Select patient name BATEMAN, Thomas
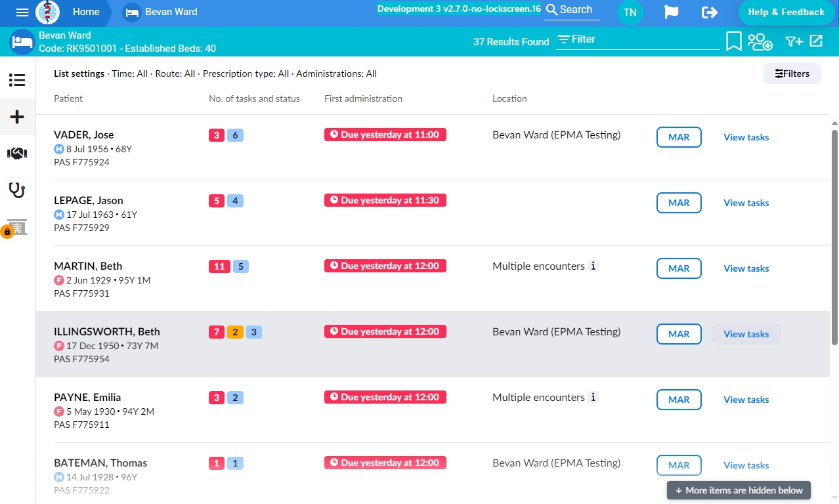 (100, 463)
